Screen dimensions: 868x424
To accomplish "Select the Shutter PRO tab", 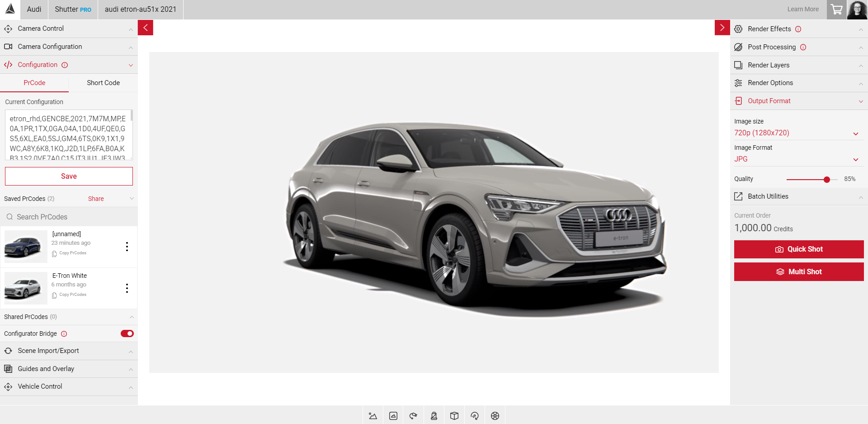I will point(73,10).
